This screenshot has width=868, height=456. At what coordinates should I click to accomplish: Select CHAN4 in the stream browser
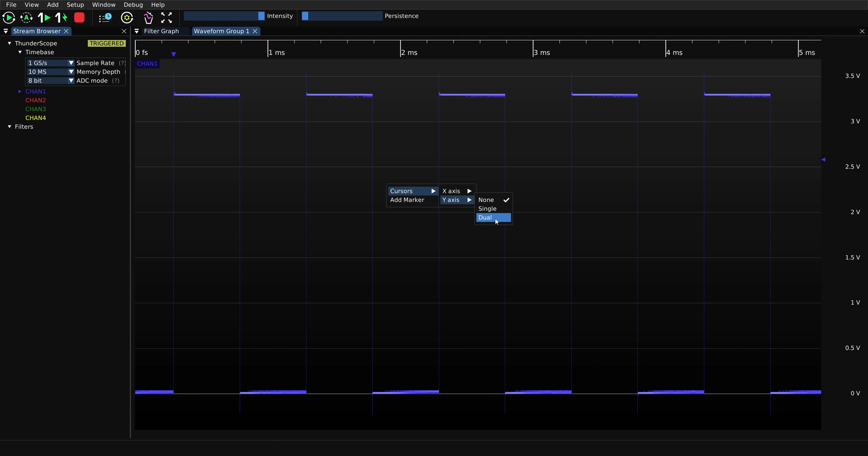tap(36, 118)
